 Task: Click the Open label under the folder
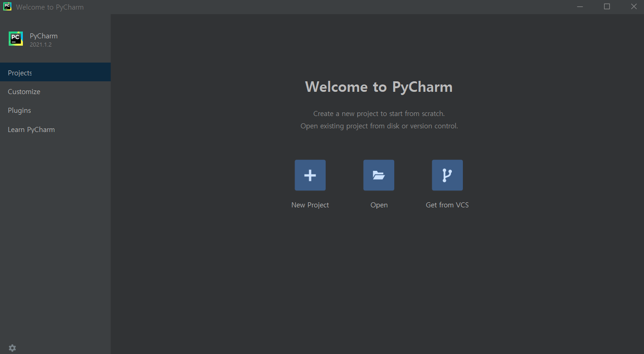pos(379,205)
